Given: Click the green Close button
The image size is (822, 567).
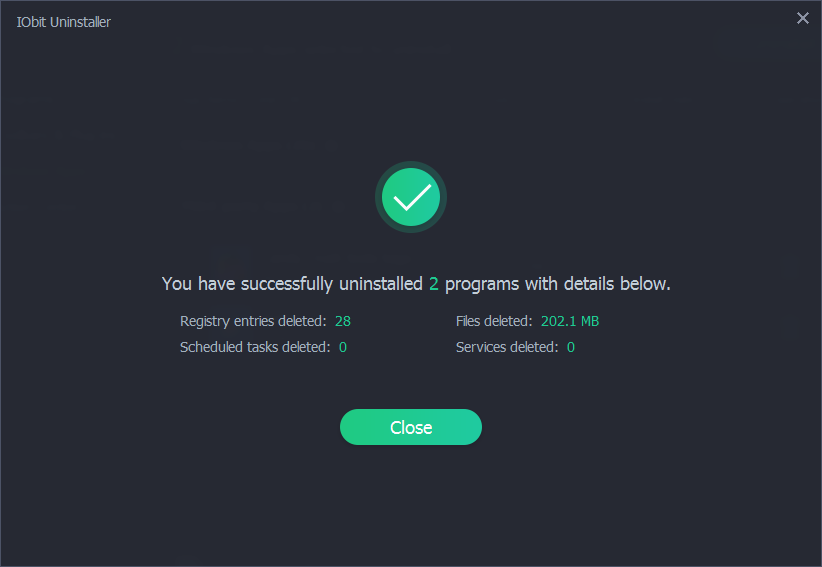Looking at the screenshot, I should (410, 427).
